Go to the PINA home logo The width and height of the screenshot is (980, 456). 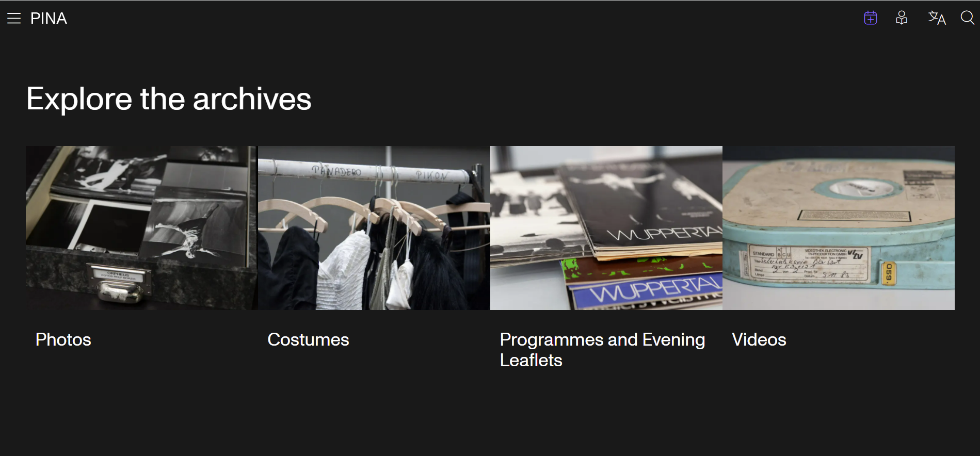coord(49,19)
